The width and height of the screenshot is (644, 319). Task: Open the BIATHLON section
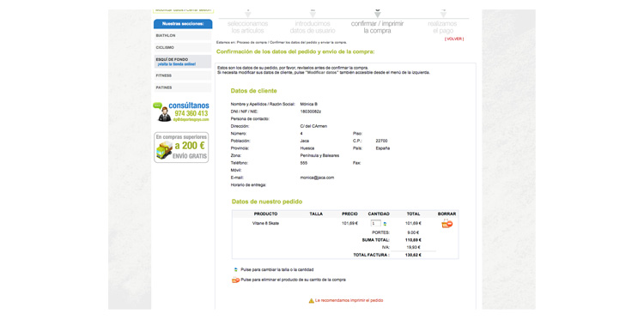[183, 36]
